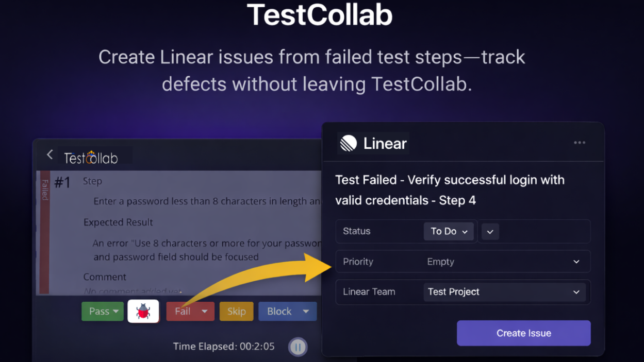Viewport: 644px width, 362px height.
Task: Expand the Priority Empty dropdown
Action: pos(576,261)
